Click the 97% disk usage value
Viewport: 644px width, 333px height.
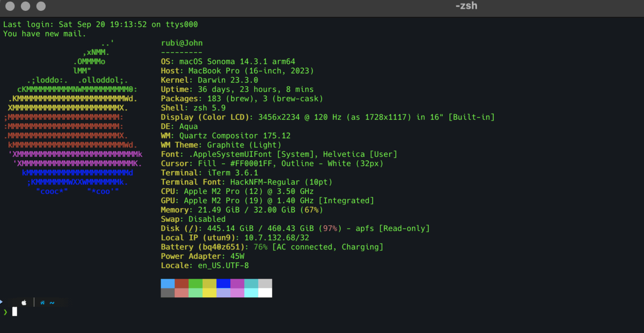coord(330,229)
